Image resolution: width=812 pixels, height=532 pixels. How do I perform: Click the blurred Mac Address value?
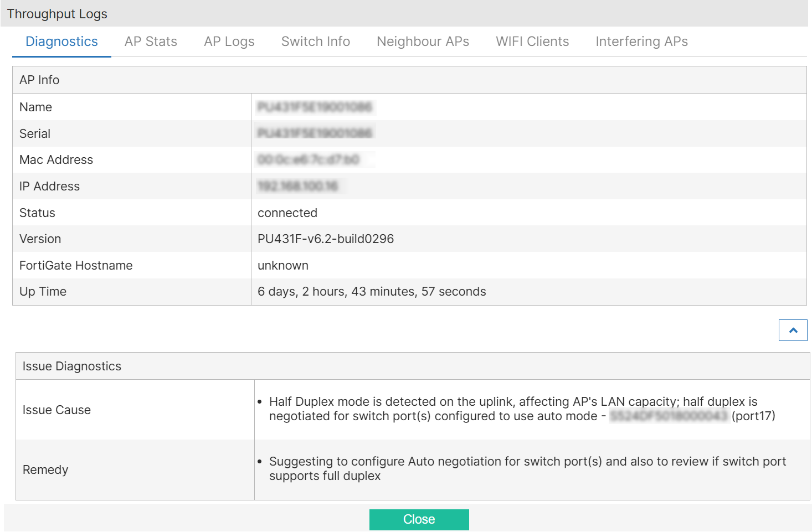309,160
